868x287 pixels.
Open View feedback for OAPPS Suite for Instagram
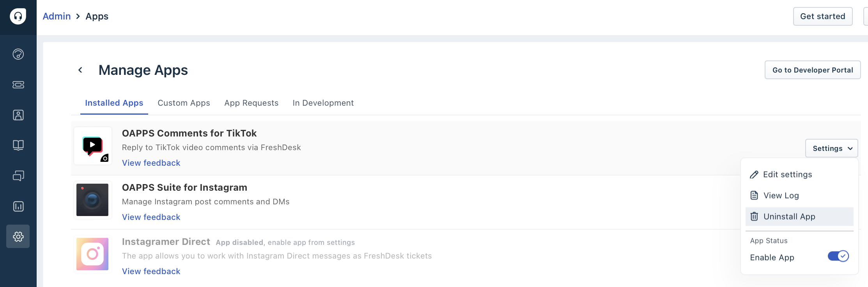click(151, 217)
